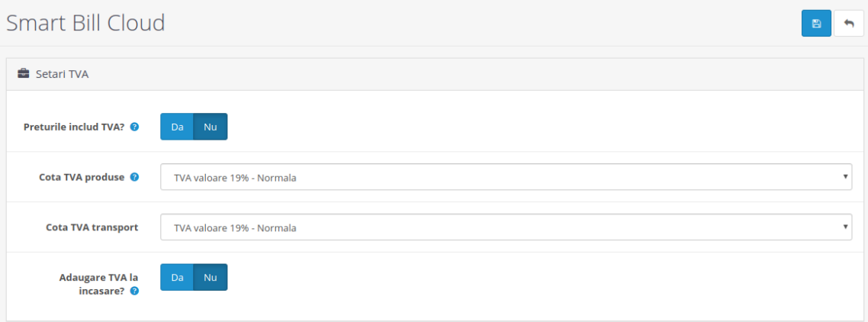Click the Cota TVA produse label
The height and width of the screenshot is (322, 868).
click(82, 177)
